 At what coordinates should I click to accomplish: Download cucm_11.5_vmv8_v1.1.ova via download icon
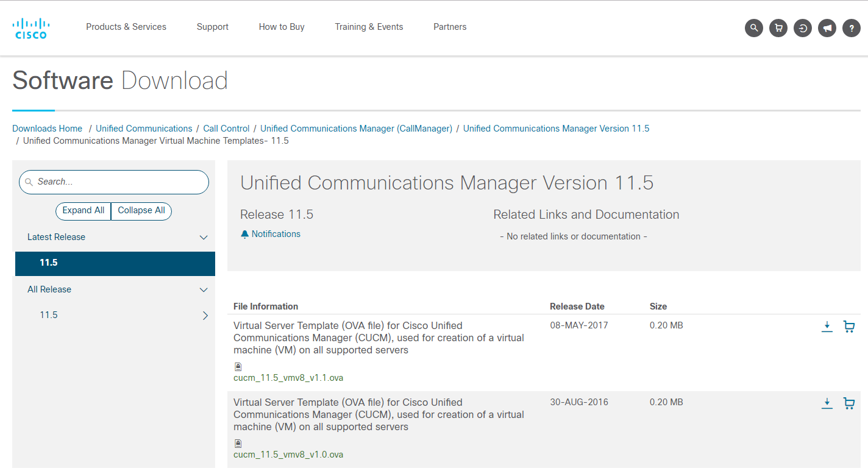[827, 327]
